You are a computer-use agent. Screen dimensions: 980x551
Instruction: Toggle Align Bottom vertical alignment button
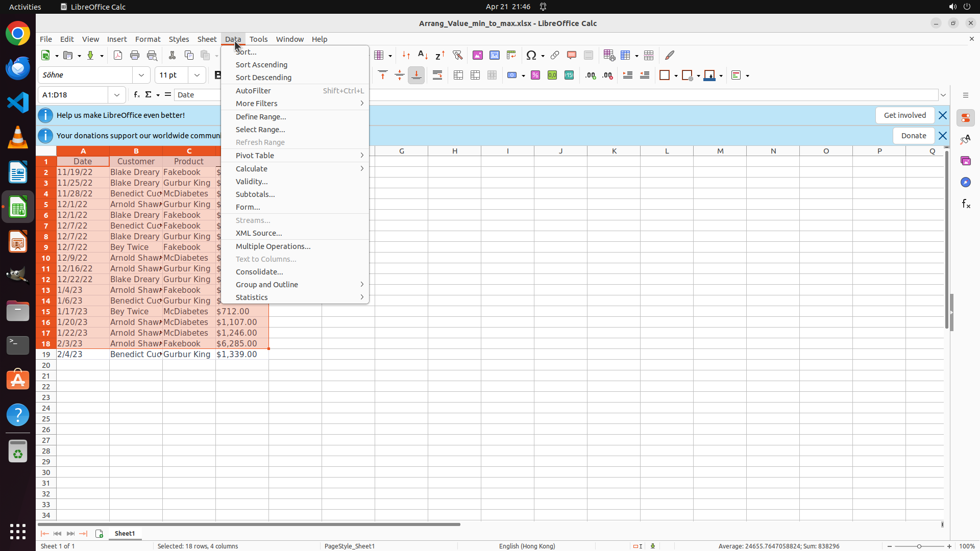point(416,76)
